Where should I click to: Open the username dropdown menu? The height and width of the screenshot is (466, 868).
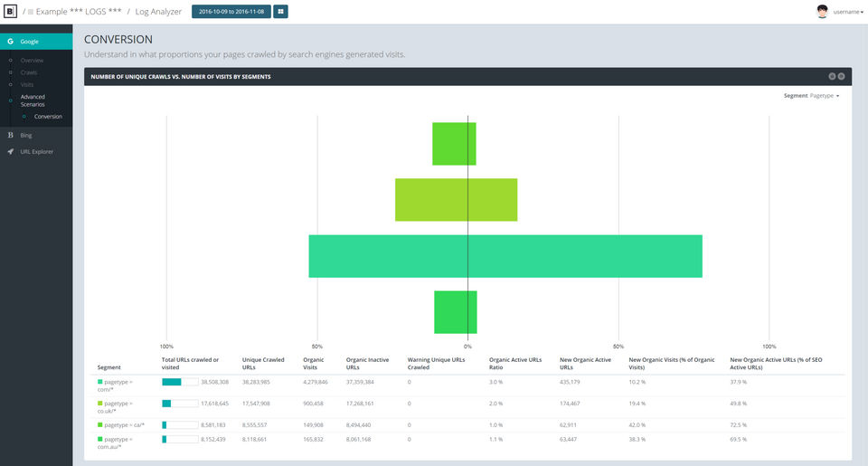[848, 12]
